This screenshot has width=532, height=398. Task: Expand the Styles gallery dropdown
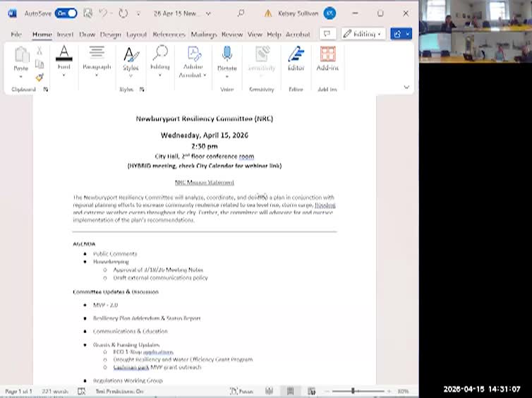pos(131,76)
